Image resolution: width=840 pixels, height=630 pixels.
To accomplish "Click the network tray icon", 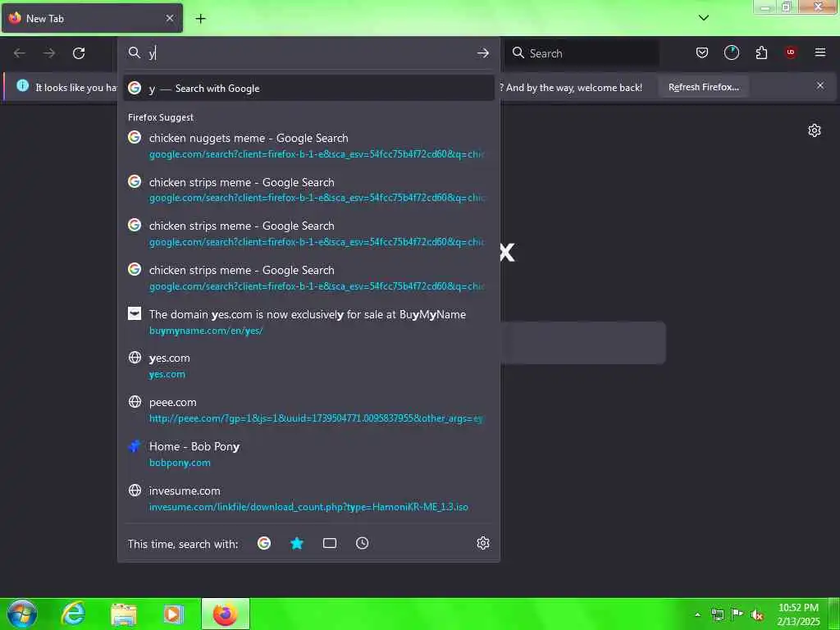I will tap(717, 614).
